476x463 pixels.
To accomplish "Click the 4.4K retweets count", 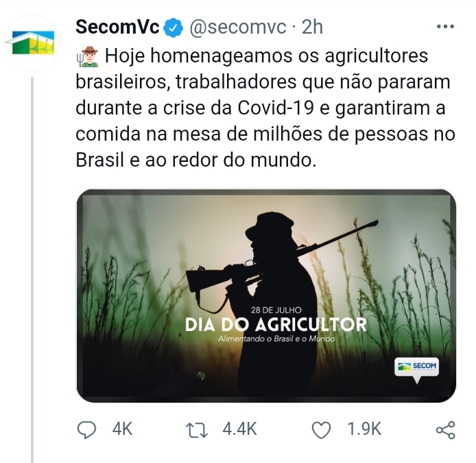I will click(240, 429).
